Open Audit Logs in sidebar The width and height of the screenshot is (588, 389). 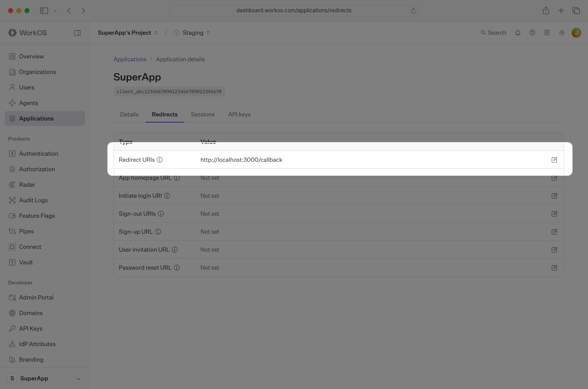[45, 200]
